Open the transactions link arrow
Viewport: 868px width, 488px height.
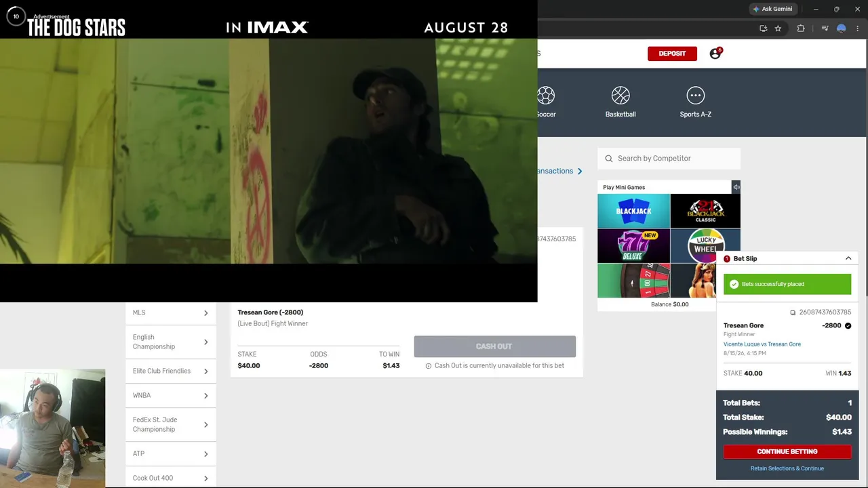[x=580, y=171]
